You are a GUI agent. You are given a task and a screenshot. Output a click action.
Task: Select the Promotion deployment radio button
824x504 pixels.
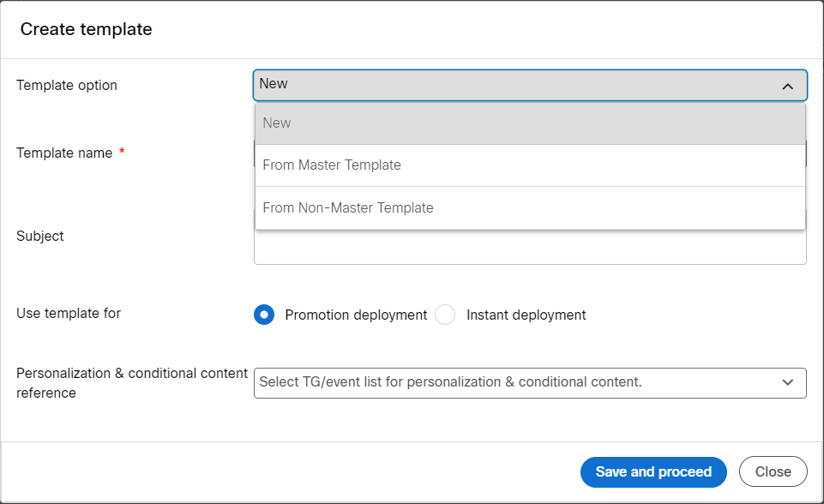pyautogui.click(x=264, y=315)
